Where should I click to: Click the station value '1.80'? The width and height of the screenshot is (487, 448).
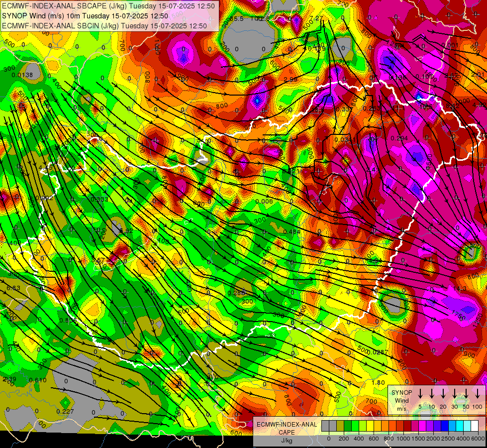click(x=378, y=383)
